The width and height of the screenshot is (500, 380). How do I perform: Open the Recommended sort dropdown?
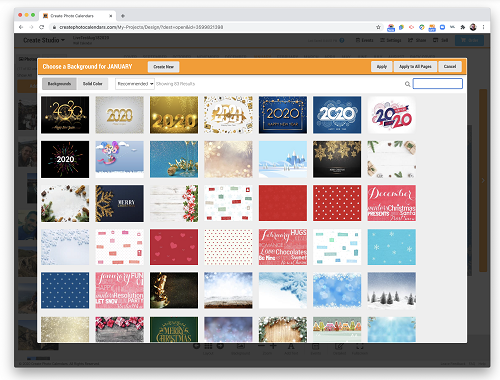(135, 84)
